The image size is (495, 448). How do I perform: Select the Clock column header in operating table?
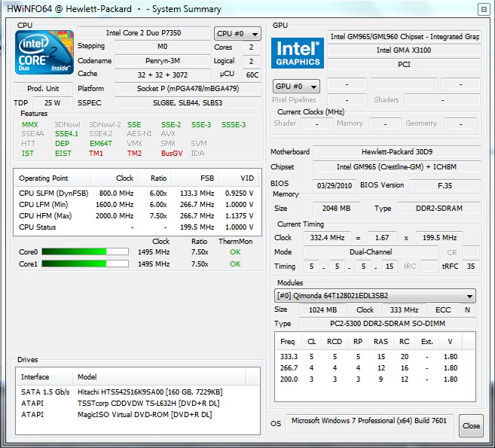(x=114, y=178)
